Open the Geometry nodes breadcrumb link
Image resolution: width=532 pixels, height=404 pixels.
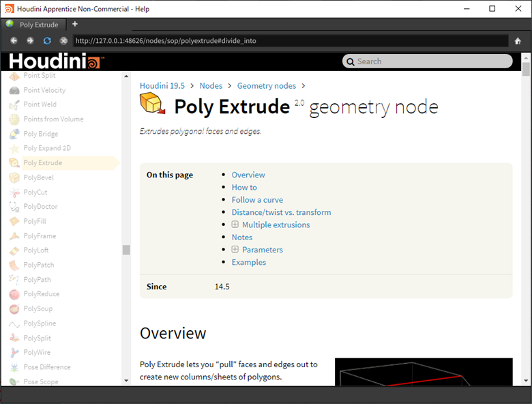pyautogui.click(x=266, y=86)
